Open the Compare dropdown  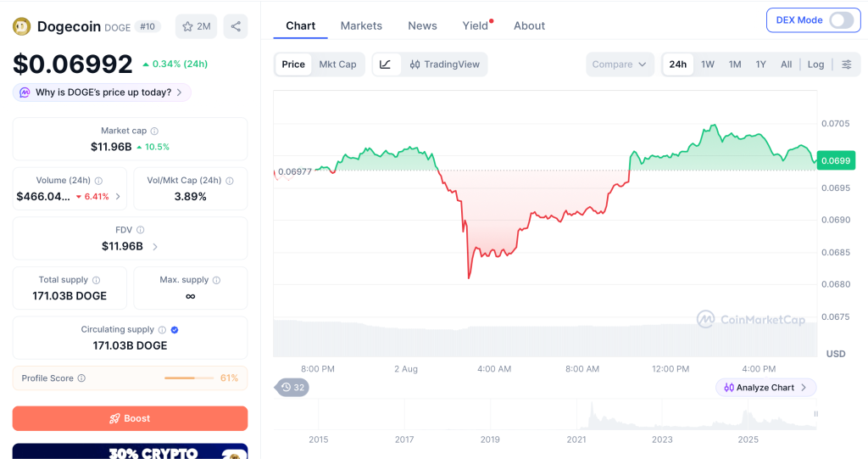tap(620, 64)
